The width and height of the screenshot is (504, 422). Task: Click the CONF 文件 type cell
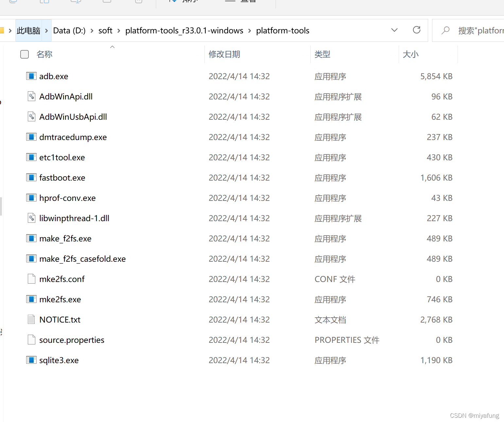335,279
